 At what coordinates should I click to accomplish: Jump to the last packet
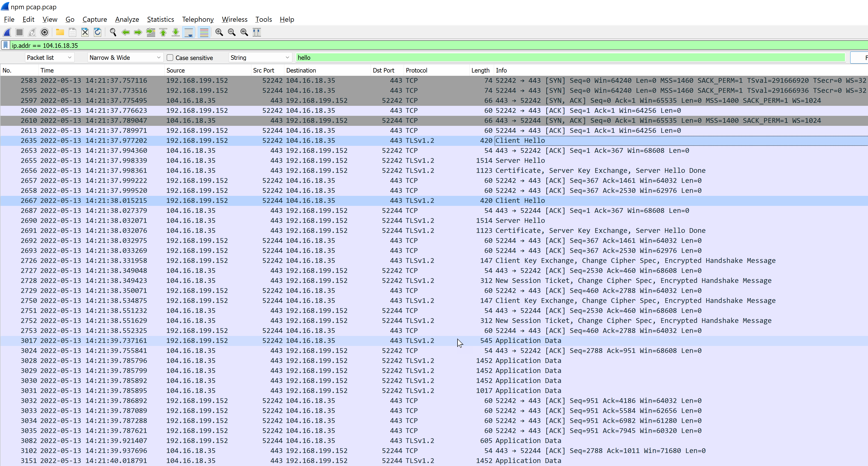(175, 32)
